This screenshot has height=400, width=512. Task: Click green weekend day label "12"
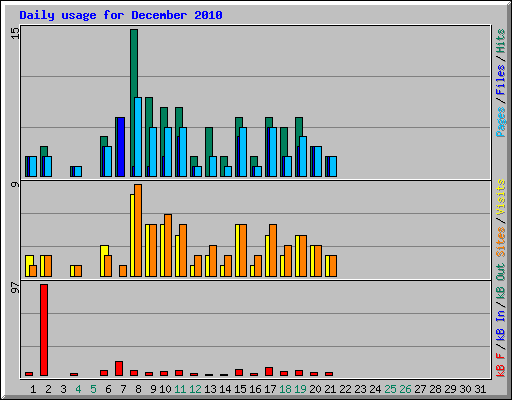[x=195, y=389]
